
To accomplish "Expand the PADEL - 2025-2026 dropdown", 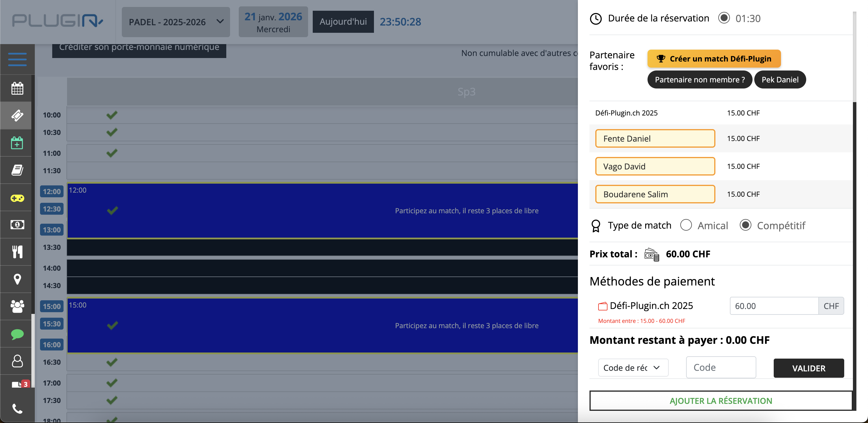I will click(176, 22).
